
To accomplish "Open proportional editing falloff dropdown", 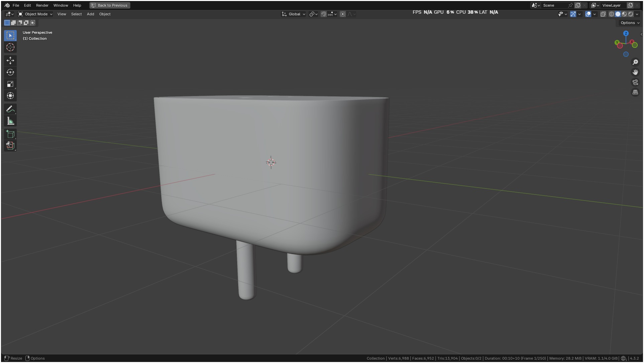I will tap(351, 14).
